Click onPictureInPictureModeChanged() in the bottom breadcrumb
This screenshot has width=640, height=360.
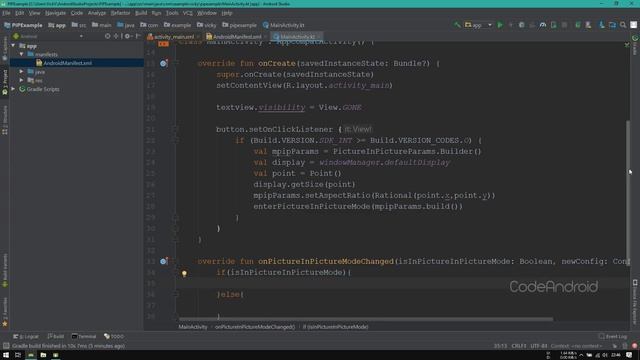tap(255, 327)
